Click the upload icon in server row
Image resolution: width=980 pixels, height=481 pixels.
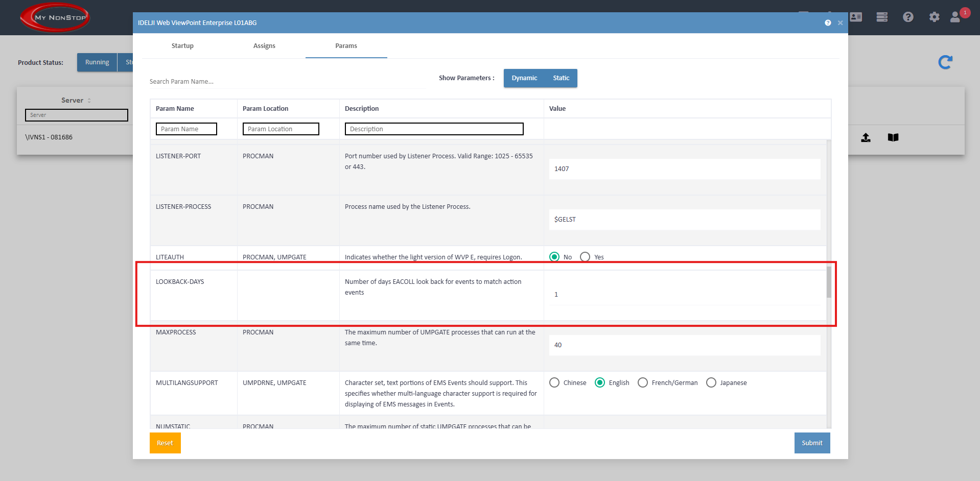point(866,137)
